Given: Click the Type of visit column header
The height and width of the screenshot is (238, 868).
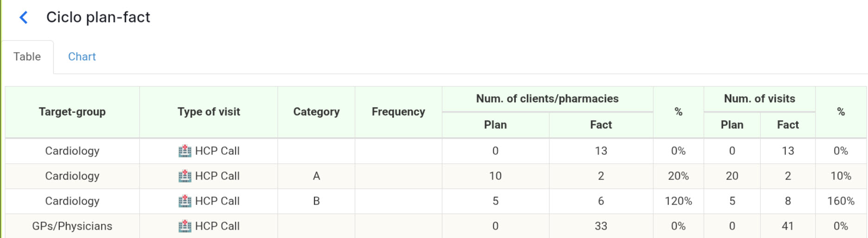Looking at the screenshot, I should (209, 112).
